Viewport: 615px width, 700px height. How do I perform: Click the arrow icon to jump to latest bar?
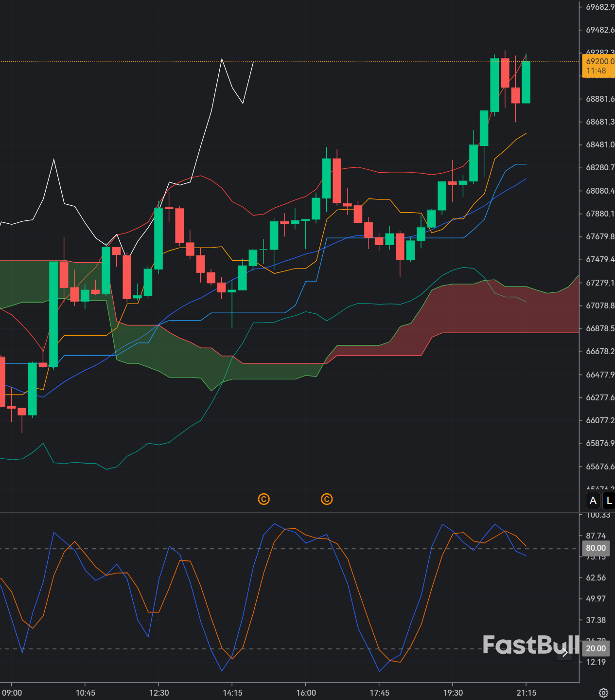point(565,652)
